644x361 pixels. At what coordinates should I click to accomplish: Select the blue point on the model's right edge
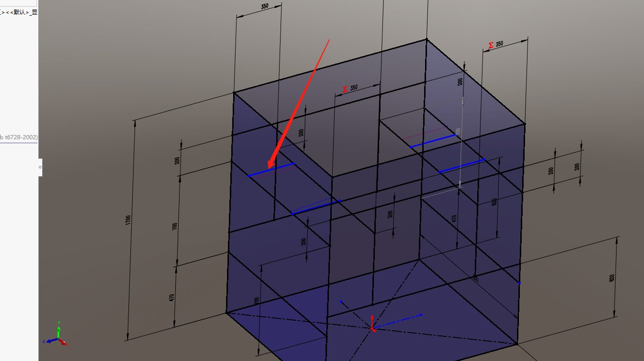pos(519,283)
